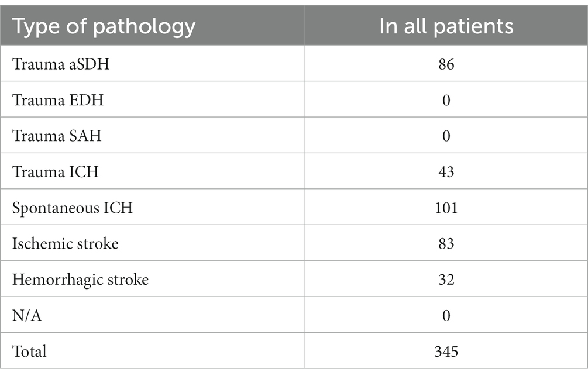The image size is (588, 379).
Task: Click the value 83 for Ischemic stroke
Action: click(446, 244)
